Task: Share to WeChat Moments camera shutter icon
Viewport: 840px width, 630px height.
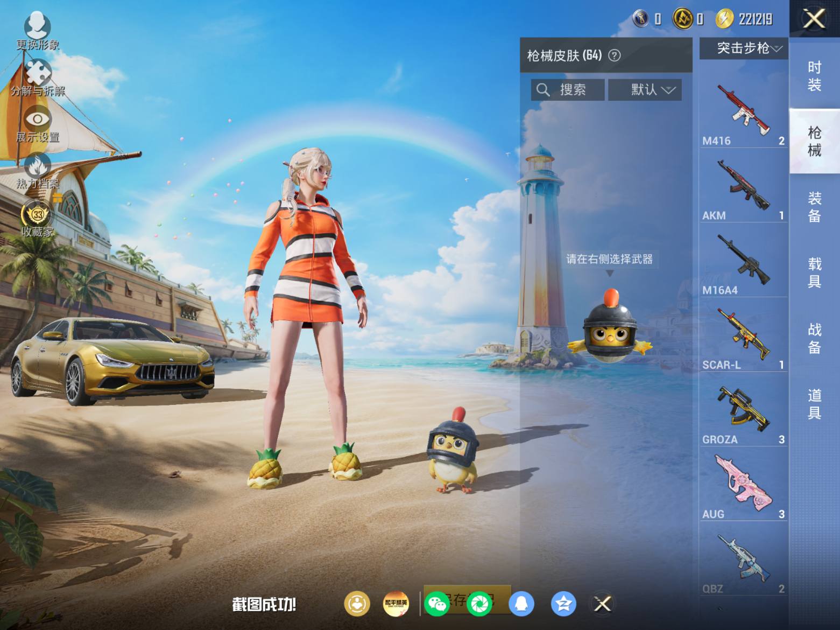Action: [x=479, y=604]
